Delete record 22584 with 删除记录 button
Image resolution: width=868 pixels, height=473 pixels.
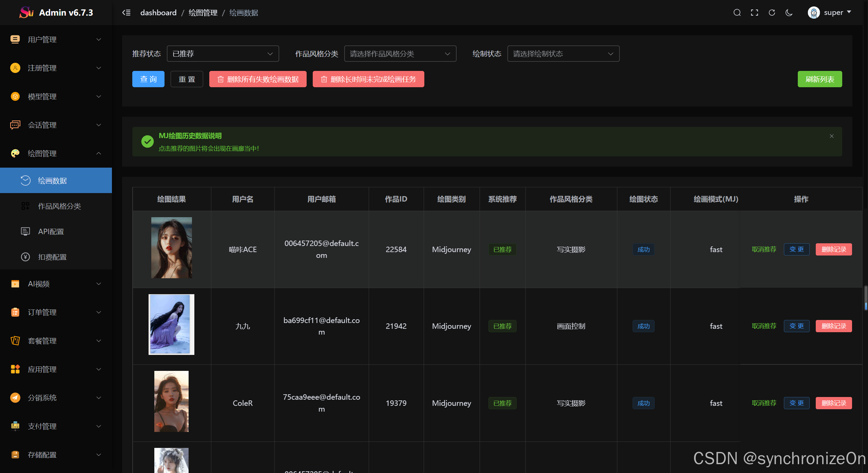click(833, 249)
